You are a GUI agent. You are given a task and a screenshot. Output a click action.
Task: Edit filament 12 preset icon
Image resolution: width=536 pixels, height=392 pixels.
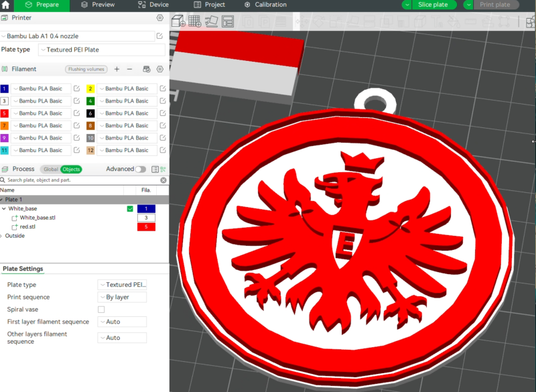click(x=163, y=150)
